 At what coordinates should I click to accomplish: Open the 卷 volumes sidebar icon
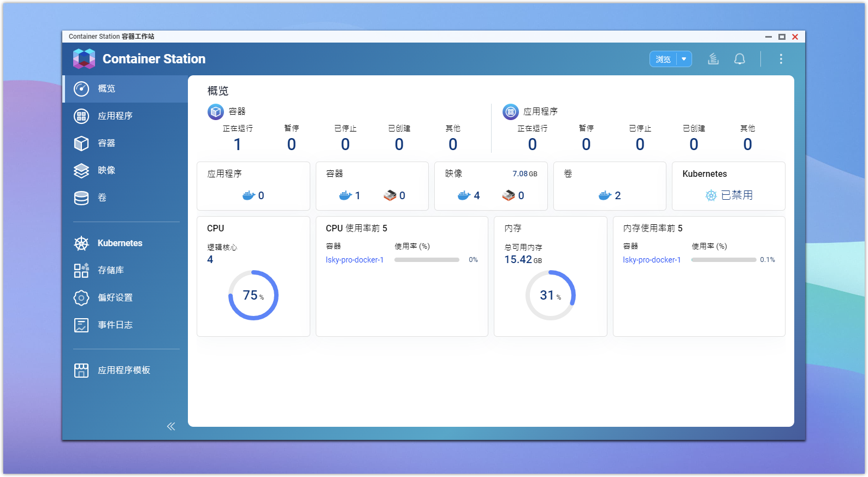click(x=81, y=198)
